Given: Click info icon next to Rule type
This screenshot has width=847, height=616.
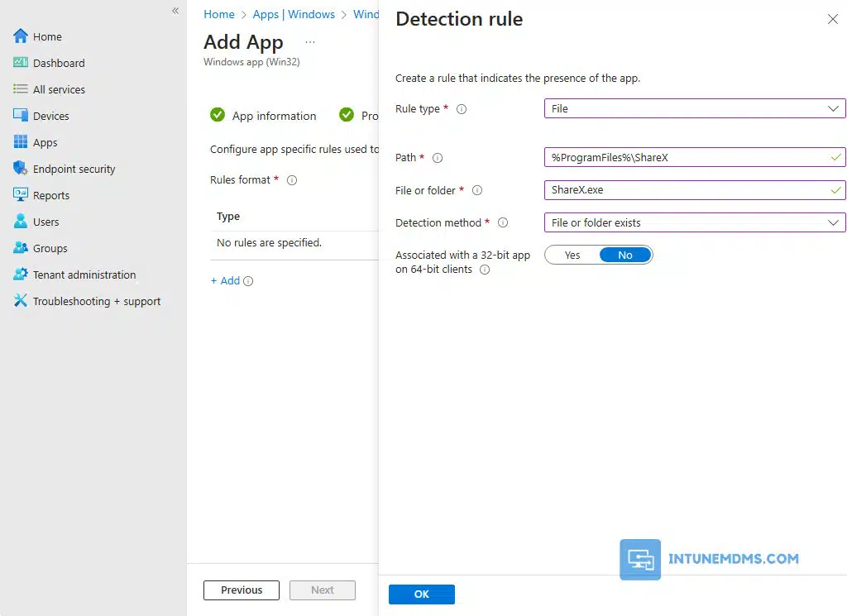Looking at the screenshot, I should pos(462,109).
